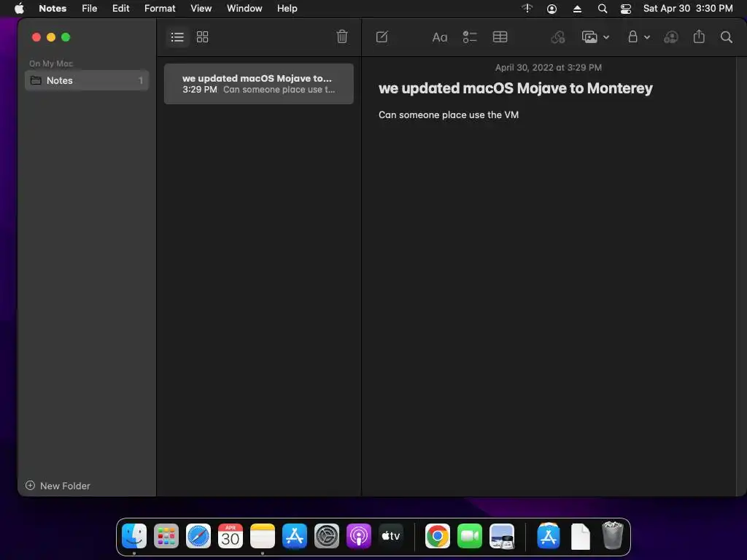Delete the selected note with trash icon
The image size is (747, 560).
(342, 36)
